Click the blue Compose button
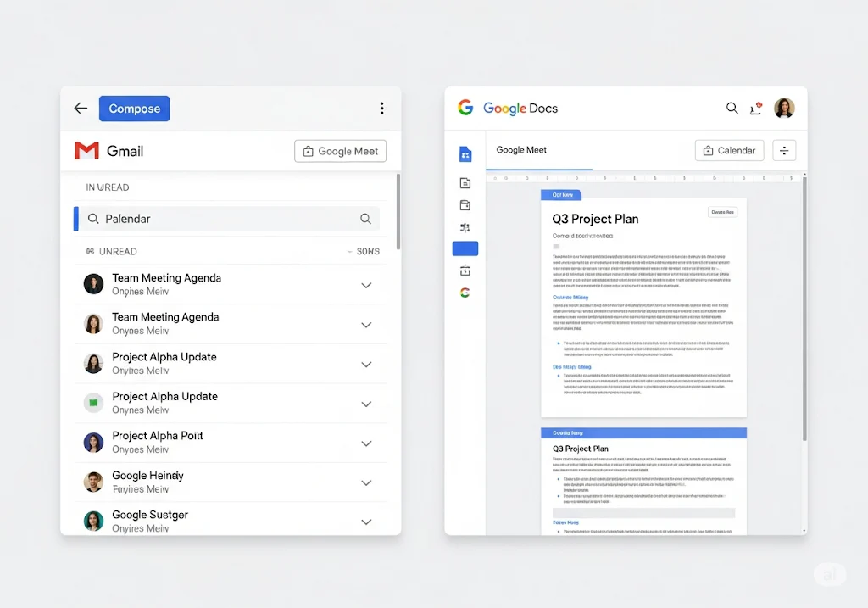Viewport: 868px width, 608px height. click(x=135, y=109)
